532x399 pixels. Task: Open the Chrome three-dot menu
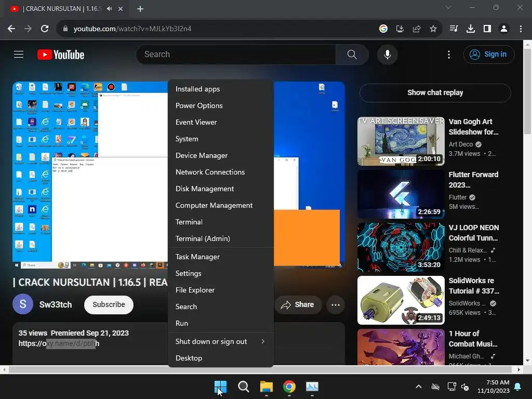[521, 29]
